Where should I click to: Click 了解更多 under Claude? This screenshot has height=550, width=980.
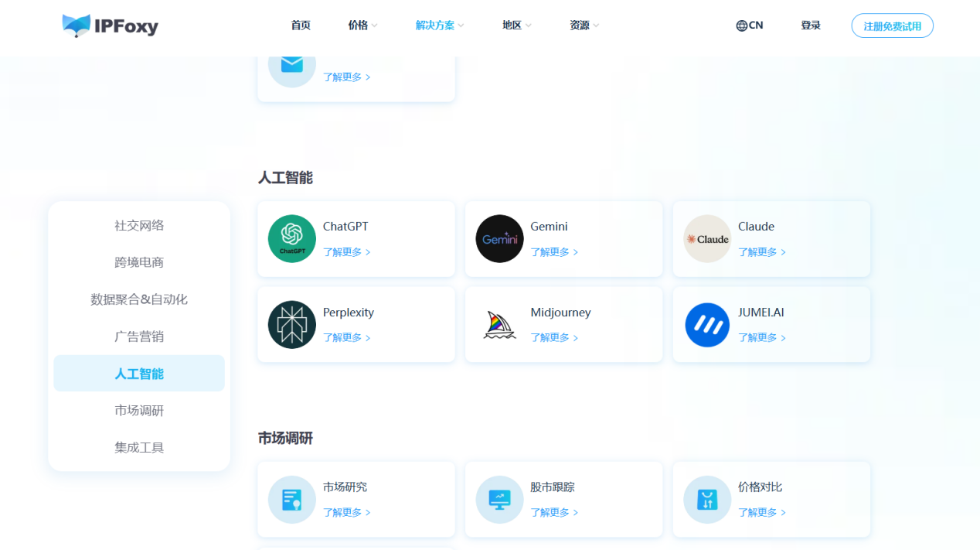pos(762,252)
